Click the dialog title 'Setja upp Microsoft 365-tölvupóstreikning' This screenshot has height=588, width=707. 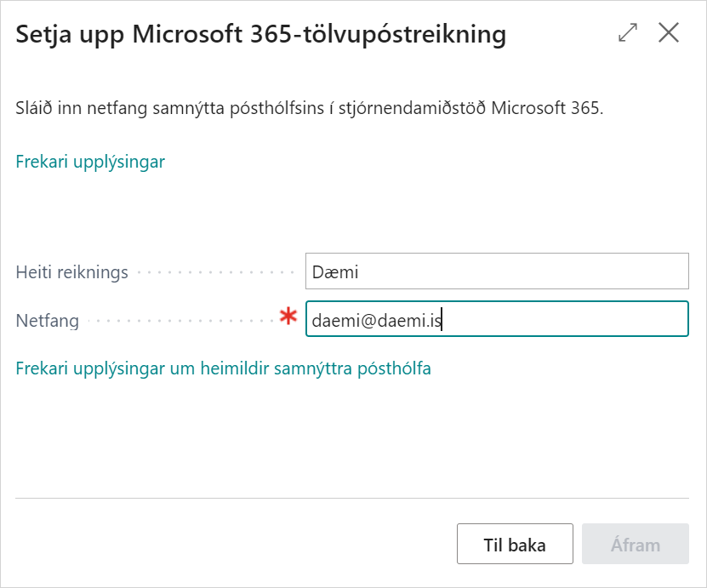pyautogui.click(x=261, y=35)
